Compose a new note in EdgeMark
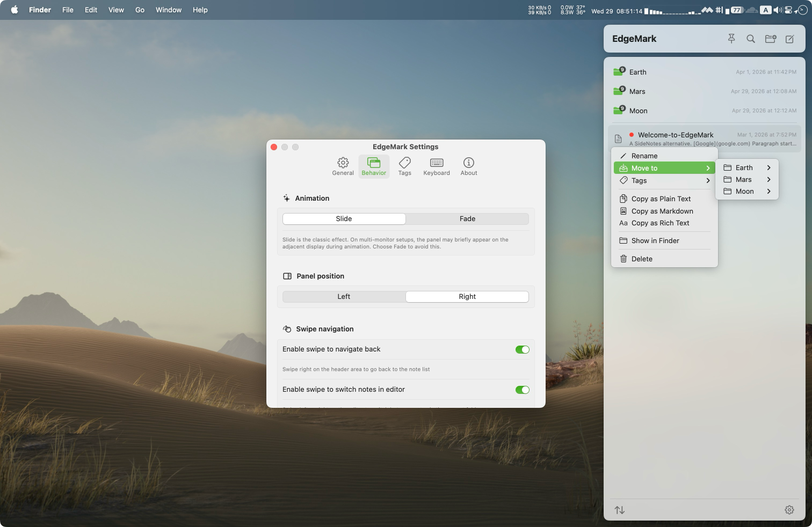 point(790,39)
